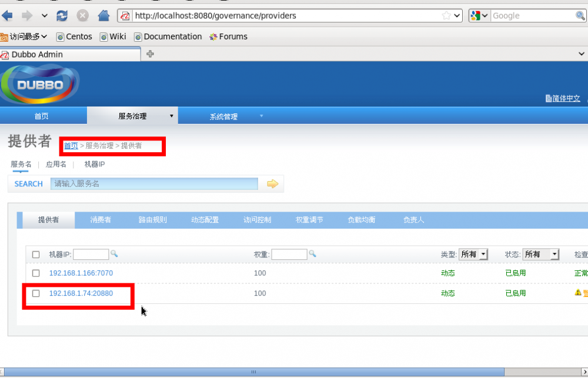
Task: Click the magnifier next to 机器IP field
Action: point(114,254)
